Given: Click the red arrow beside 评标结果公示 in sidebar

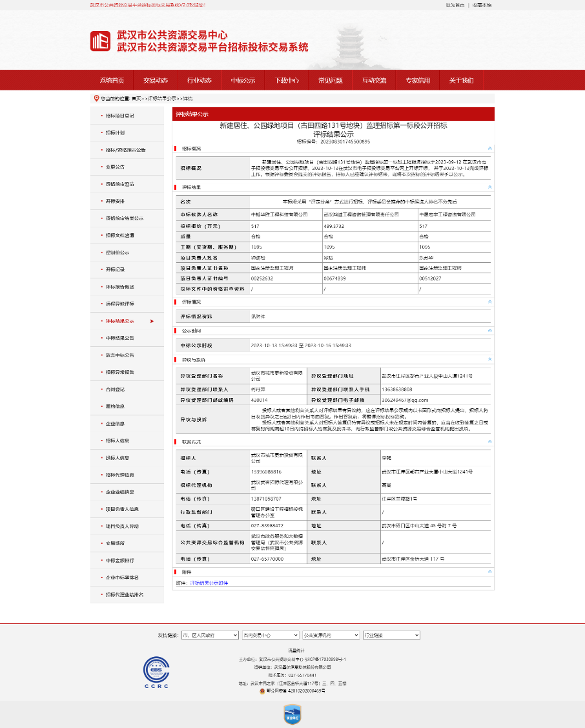Looking at the screenshot, I should coord(152,321).
